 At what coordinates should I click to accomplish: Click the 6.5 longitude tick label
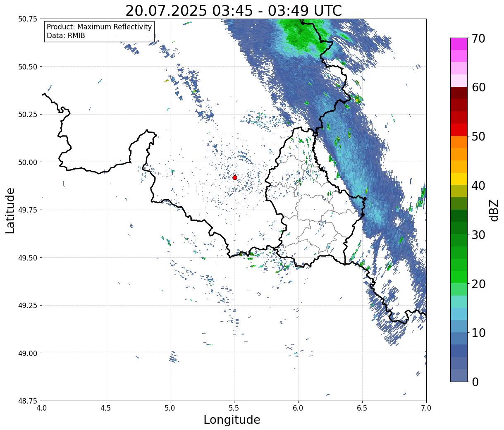click(x=362, y=408)
